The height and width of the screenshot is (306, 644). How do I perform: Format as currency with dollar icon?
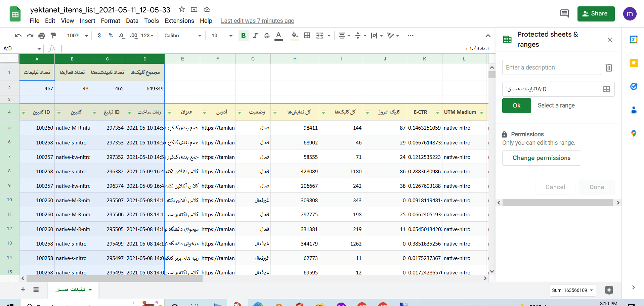coord(99,36)
